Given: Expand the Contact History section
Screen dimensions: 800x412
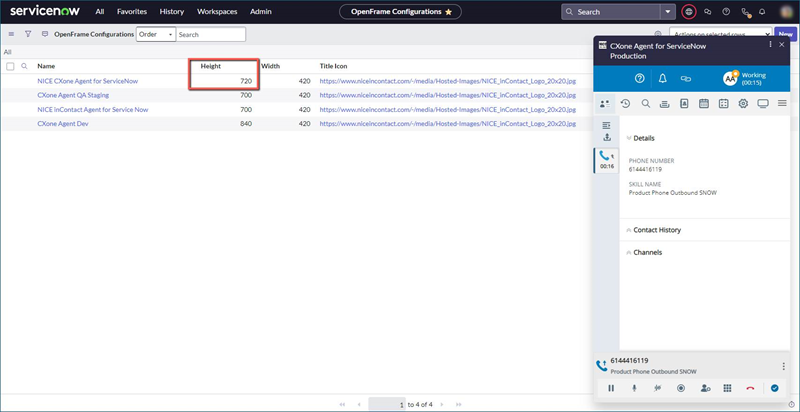Looking at the screenshot, I should click(x=653, y=230).
